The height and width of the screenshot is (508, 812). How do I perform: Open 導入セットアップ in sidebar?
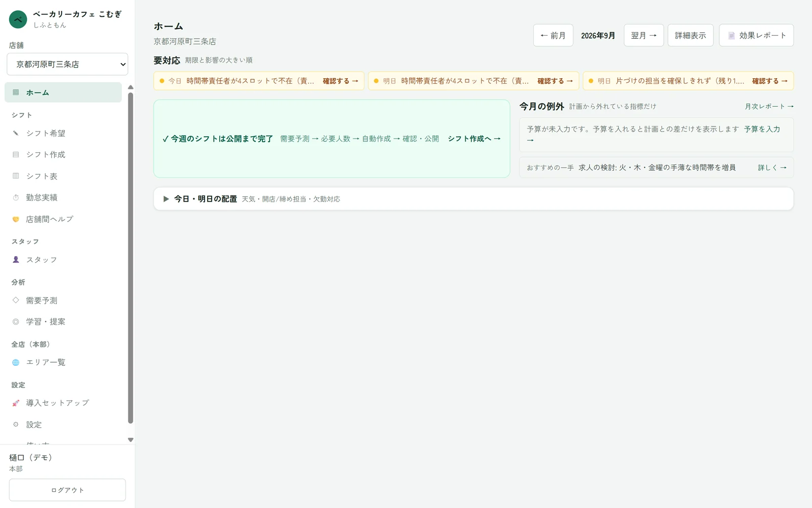point(63,403)
